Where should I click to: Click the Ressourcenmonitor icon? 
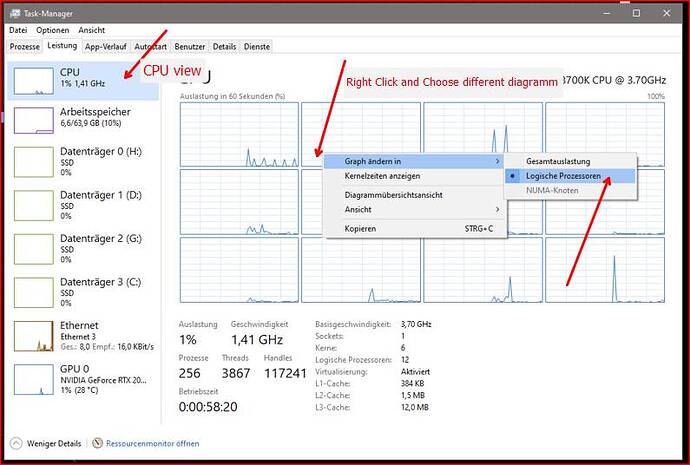coord(97,443)
